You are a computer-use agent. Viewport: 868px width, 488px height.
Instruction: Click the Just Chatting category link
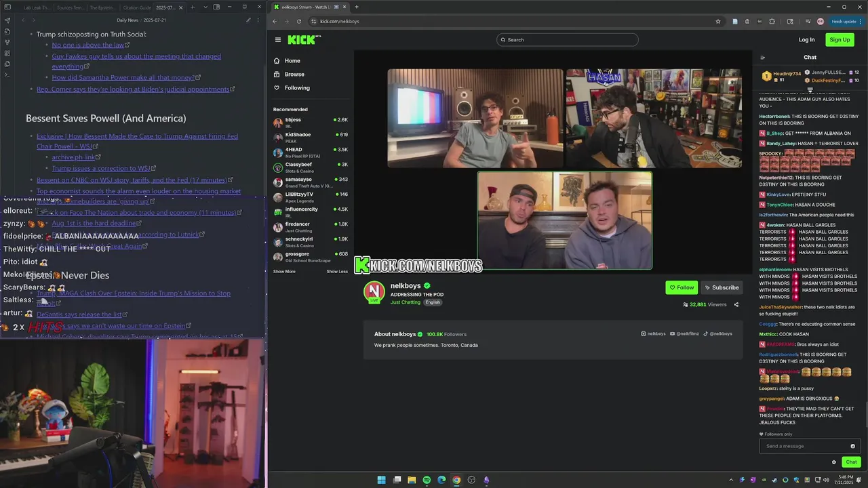[x=406, y=302]
